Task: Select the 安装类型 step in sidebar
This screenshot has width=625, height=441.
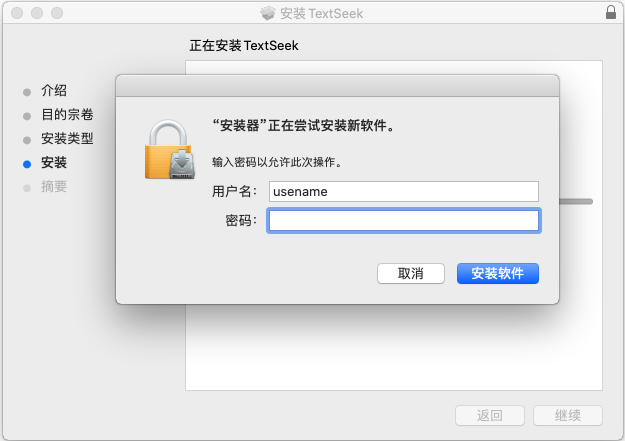Action: pos(67,139)
